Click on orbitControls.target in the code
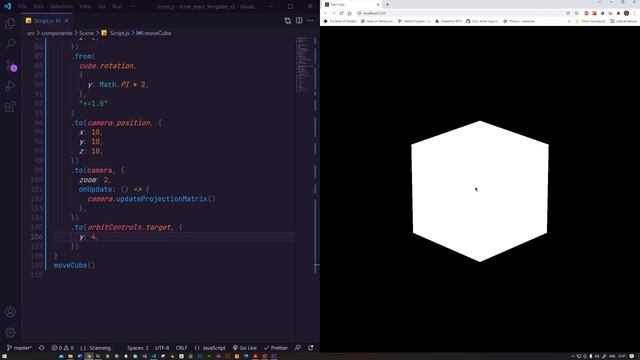Viewport: 640px width, 360px height. pyautogui.click(x=129, y=227)
